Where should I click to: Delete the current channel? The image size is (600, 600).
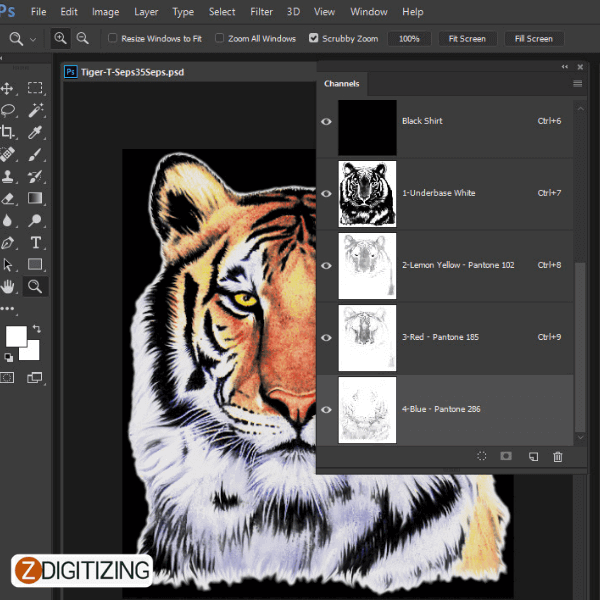point(558,457)
